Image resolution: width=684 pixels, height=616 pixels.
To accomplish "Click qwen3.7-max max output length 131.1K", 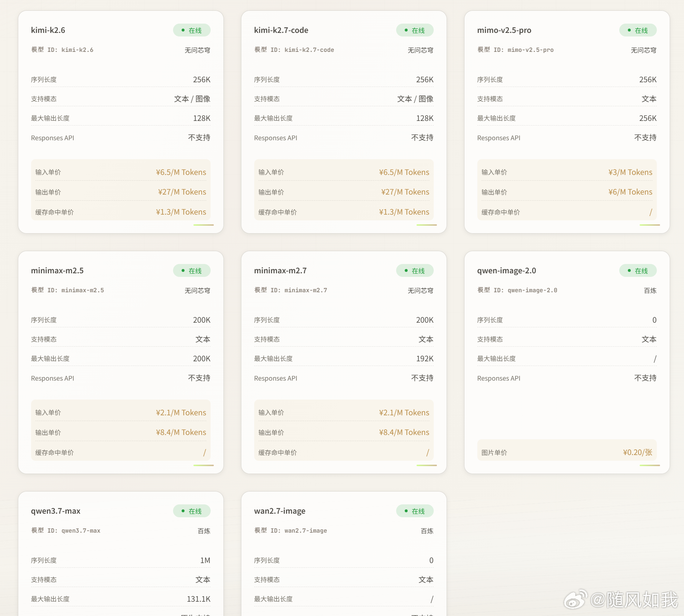I will point(198,599).
